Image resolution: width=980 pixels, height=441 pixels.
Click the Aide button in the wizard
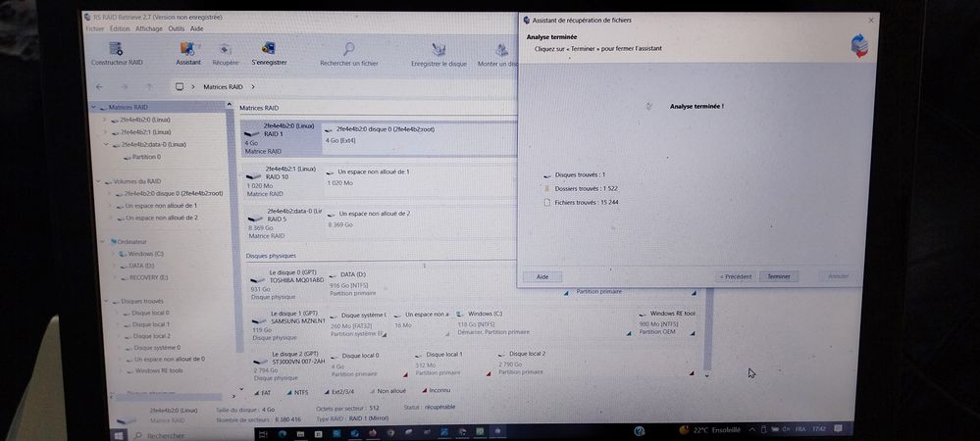tap(542, 276)
